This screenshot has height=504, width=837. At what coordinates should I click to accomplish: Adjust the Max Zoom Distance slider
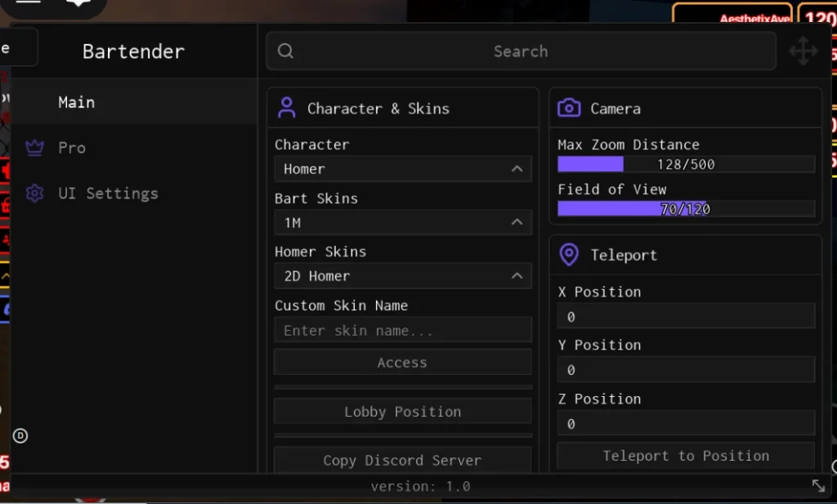coord(686,164)
